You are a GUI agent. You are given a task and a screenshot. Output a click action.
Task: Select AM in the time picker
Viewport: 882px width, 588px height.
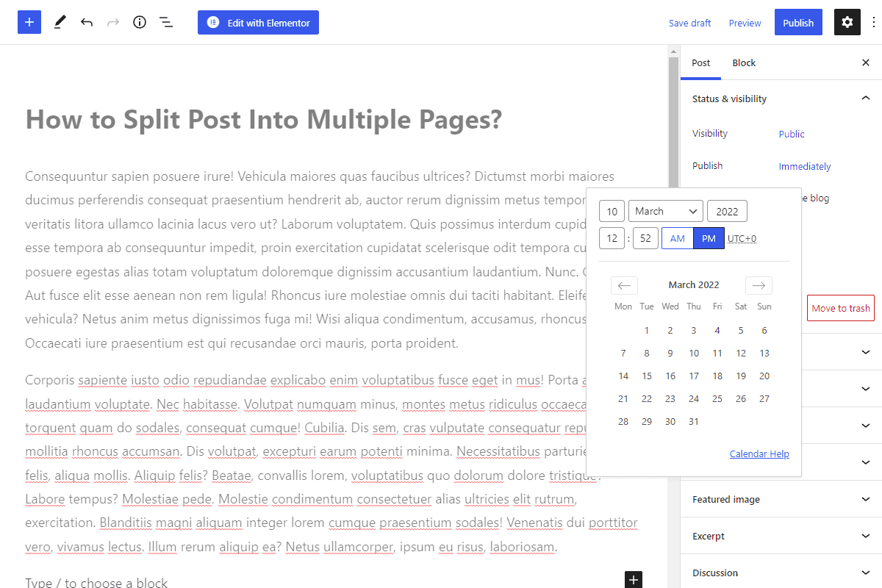pos(678,238)
